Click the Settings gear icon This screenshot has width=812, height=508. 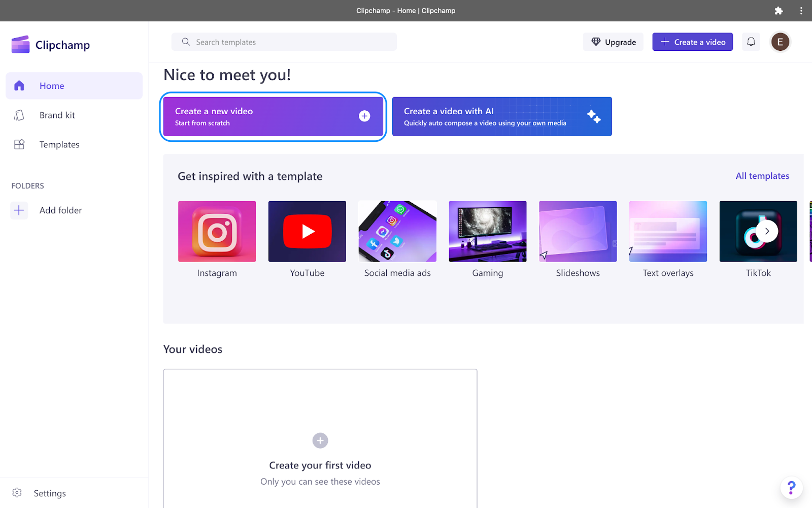tap(17, 493)
